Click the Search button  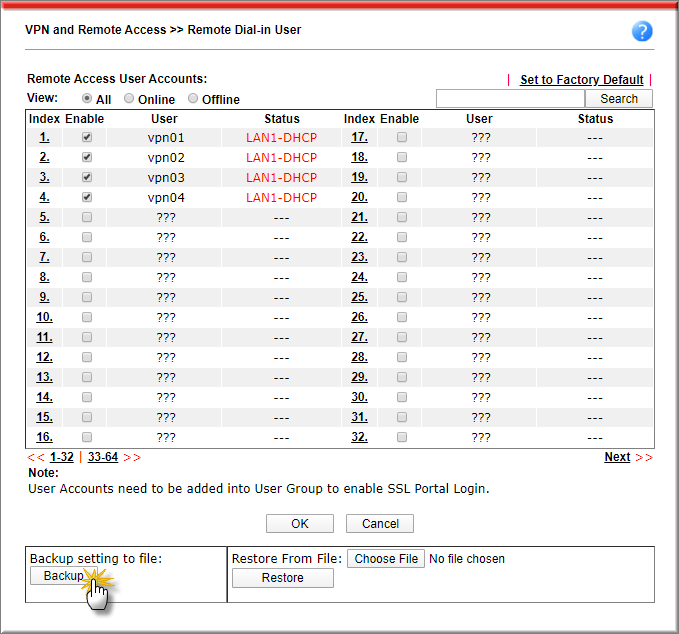619,98
